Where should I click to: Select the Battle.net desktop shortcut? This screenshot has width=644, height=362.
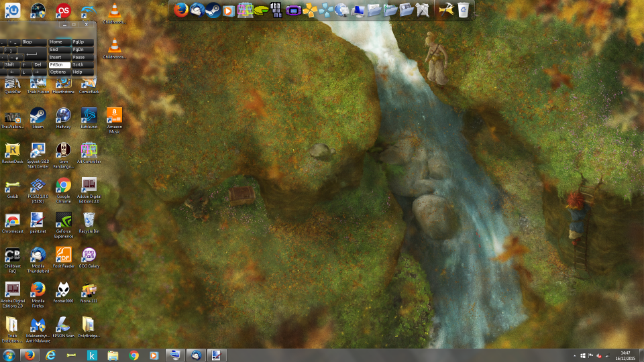(x=89, y=118)
